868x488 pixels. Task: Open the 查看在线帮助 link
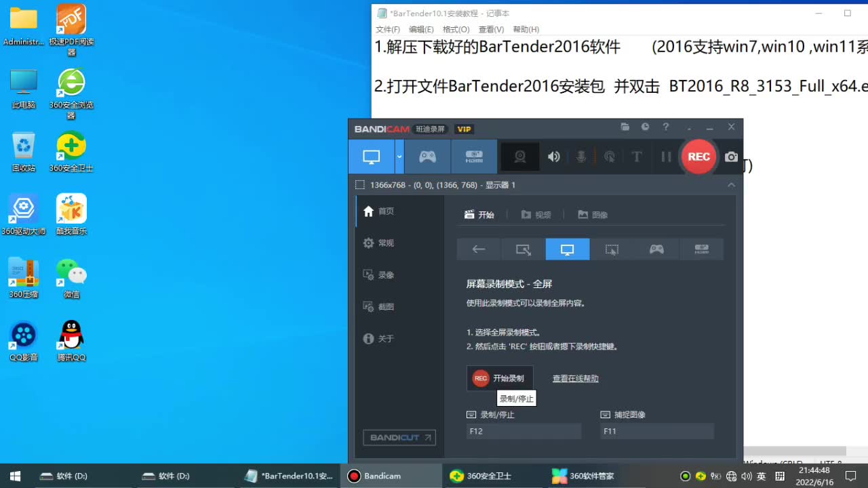pyautogui.click(x=575, y=379)
